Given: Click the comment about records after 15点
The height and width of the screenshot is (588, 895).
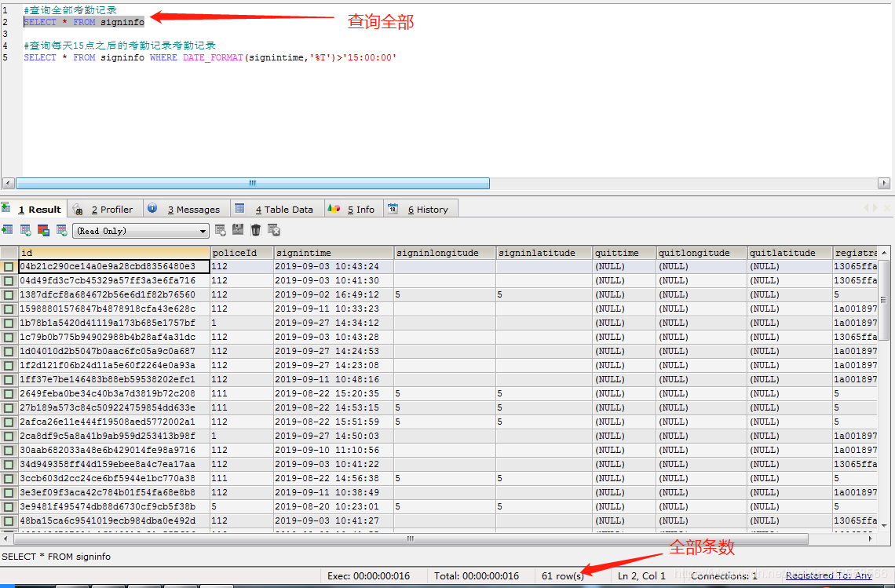Looking at the screenshot, I should pos(119,46).
